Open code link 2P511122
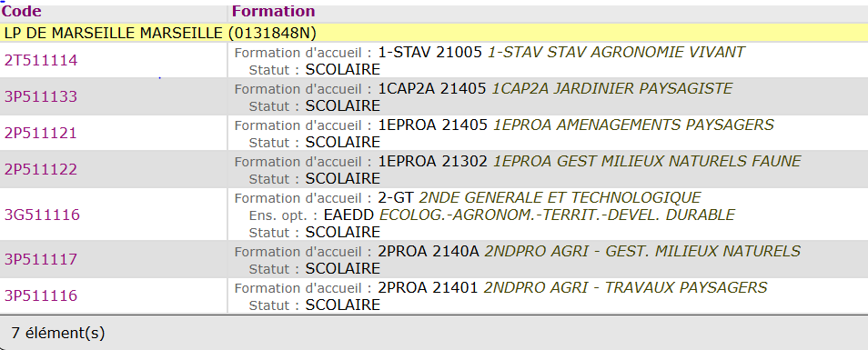Viewport: 868px width, 350px height. pyautogui.click(x=40, y=170)
